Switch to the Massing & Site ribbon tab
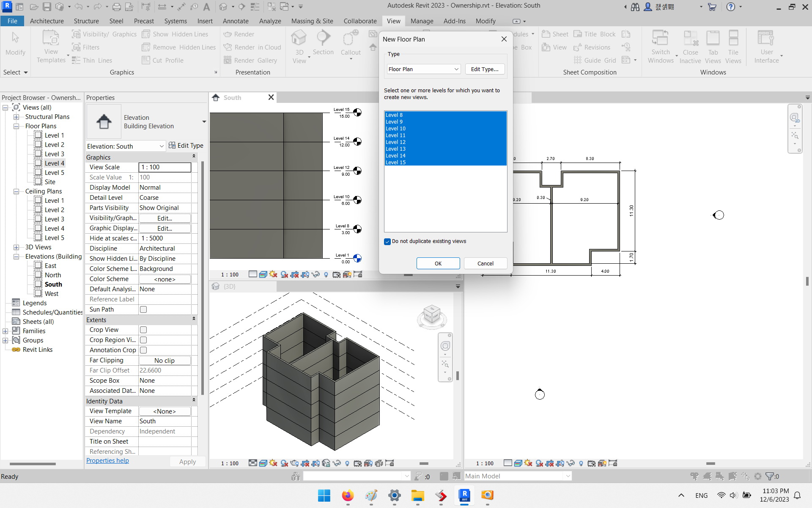 coord(312,21)
